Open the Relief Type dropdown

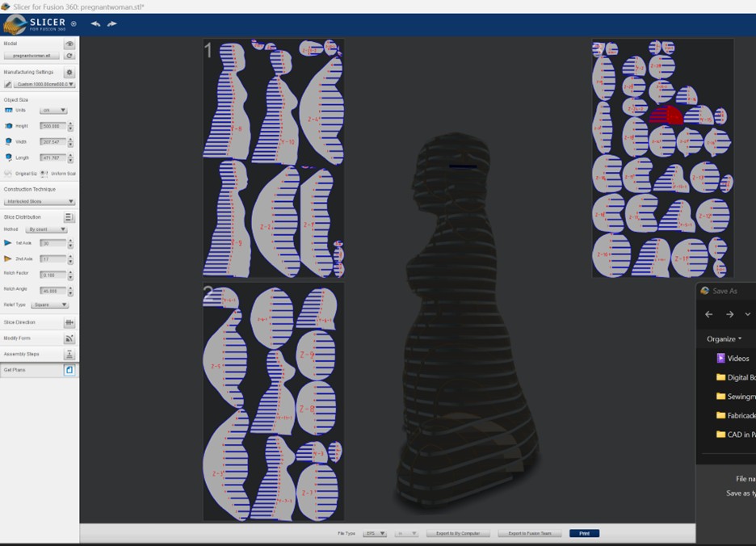tap(50, 304)
